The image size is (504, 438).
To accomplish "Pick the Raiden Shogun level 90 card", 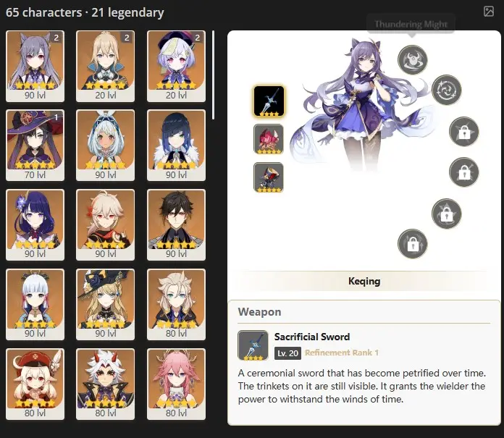I will 35,224.
